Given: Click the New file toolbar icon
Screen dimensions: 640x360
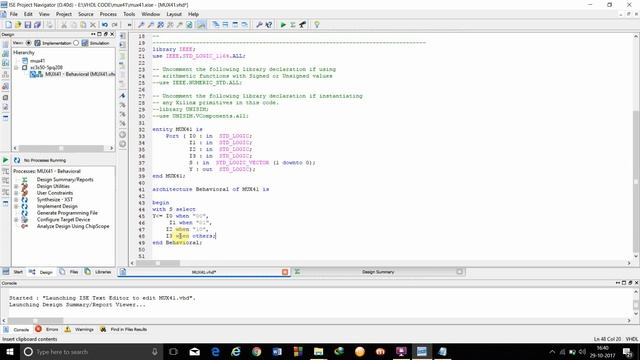Looking at the screenshot, I should pyautogui.click(x=8, y=25).
